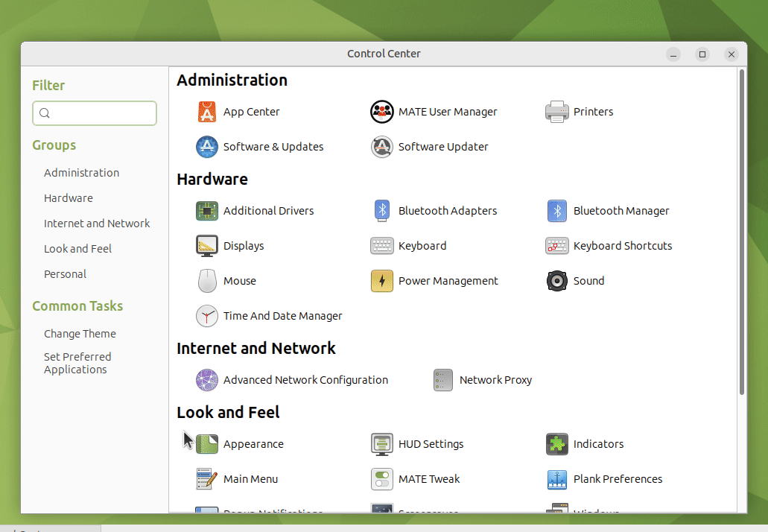Open the Printers icon
768x532 pixels.
coord(557,112)
